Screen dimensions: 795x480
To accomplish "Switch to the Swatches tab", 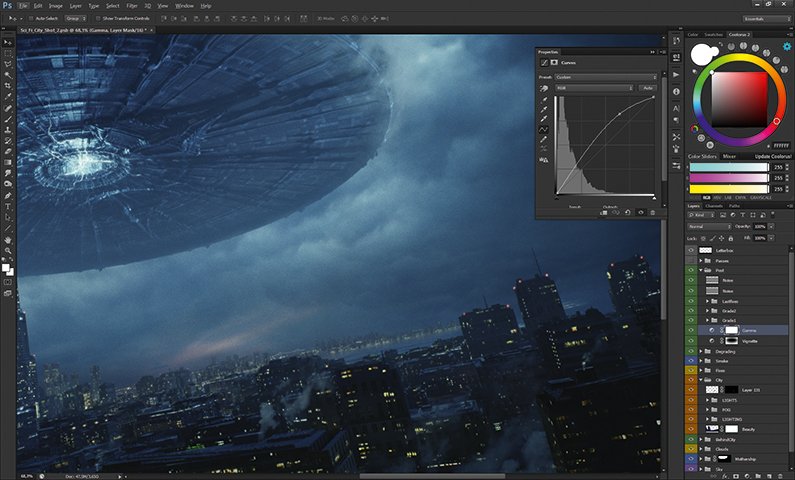I will pyautogui.click(x=713, y=34).
